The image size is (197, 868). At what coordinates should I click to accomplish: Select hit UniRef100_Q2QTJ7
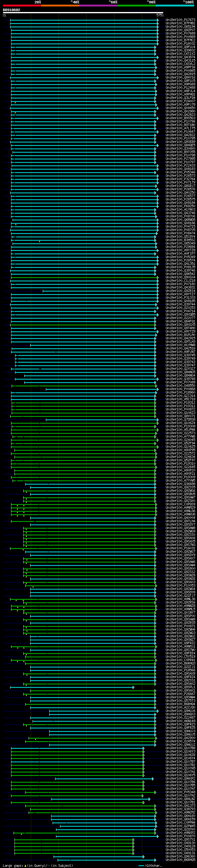tap(180, 595)
